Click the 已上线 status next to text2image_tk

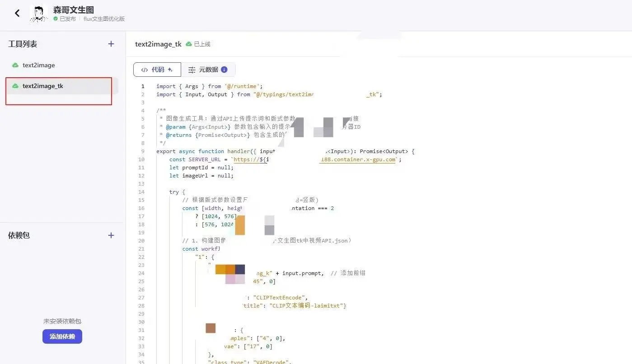click(198, 44)
